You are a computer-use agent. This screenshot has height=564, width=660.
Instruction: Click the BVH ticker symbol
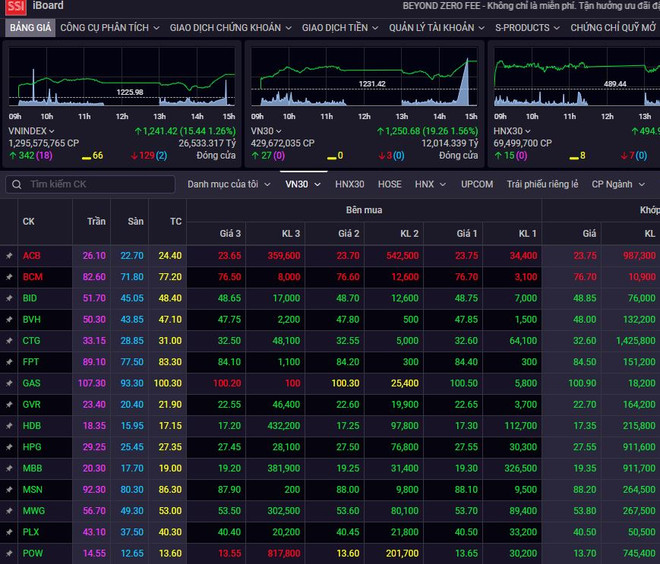point(32,320)
